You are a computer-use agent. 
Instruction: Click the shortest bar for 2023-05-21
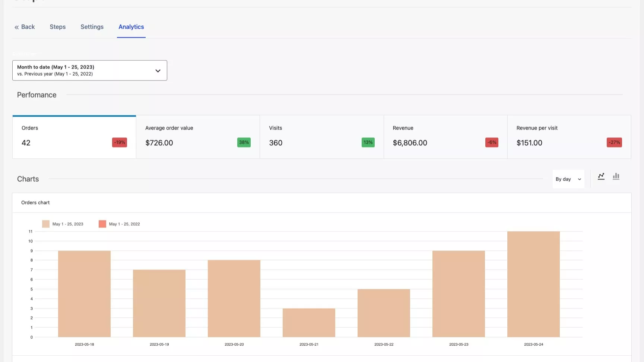coord(309,323)
